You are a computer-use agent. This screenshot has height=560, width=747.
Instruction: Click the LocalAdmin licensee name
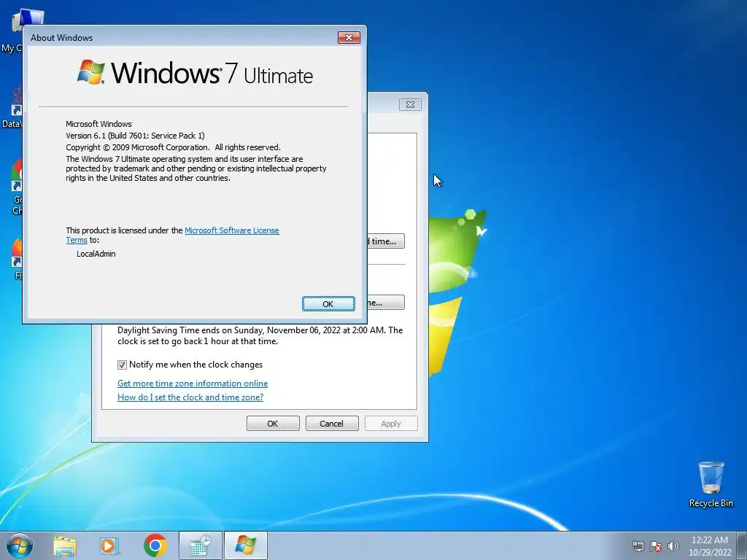[x=96, y=254]
